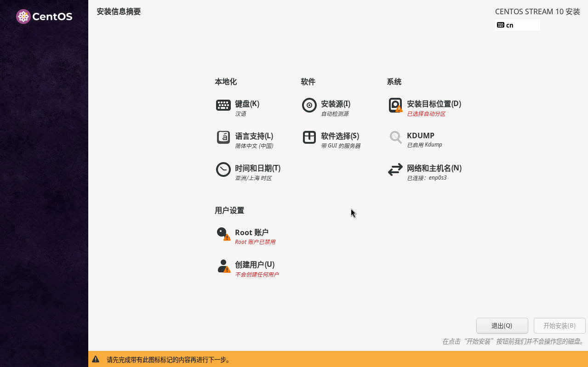Image resolution: width=588 pixels, height=367 pixels.
Task: Open the 创建用户(U) label
Action: click(255, 265)
